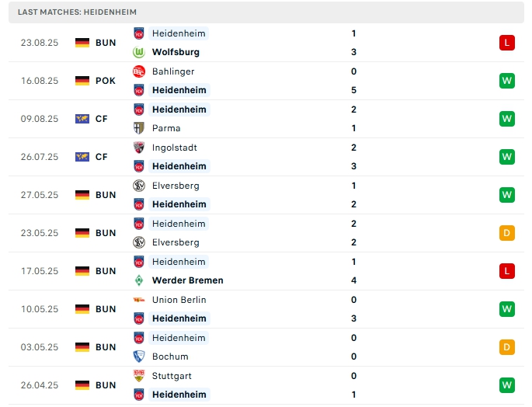Click the Bahlinger team logo
532x407 pixels.
coord(140,71)
